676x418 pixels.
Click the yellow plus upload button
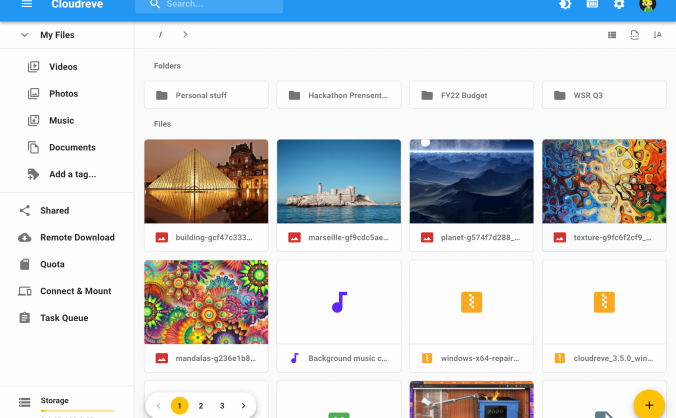pos(649,404)
